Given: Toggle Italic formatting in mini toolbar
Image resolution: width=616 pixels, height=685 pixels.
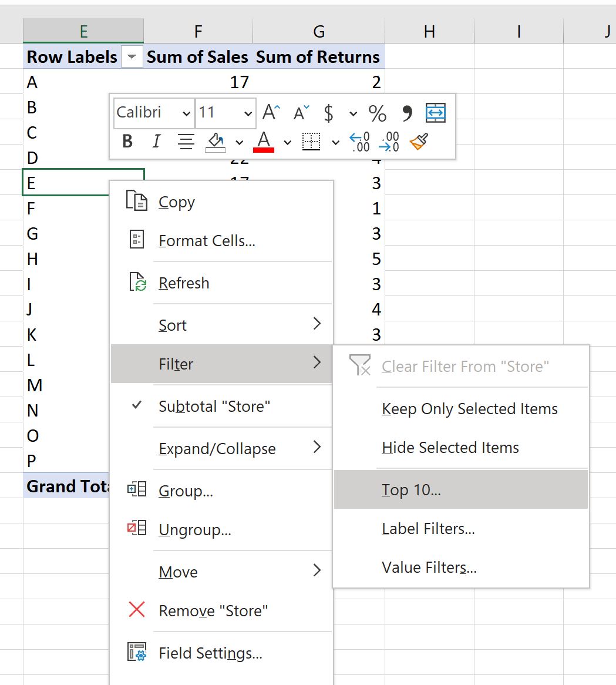Looking at the screenshot, I should click(x=156, y=142).
